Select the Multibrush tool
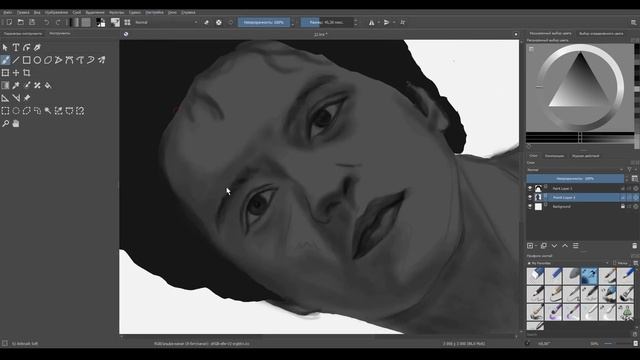The height and width of the screenshot is (360, 640). [x=101, y=60]
